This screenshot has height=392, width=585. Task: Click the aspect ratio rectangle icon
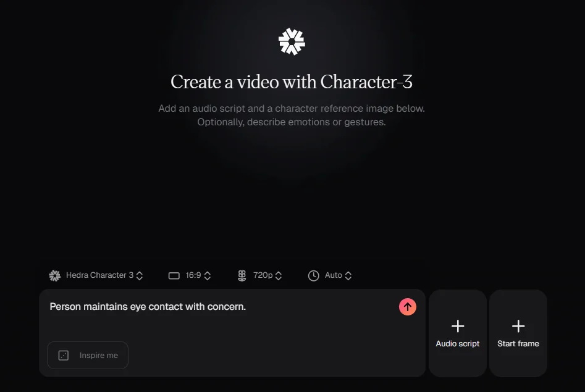point(174,275)
